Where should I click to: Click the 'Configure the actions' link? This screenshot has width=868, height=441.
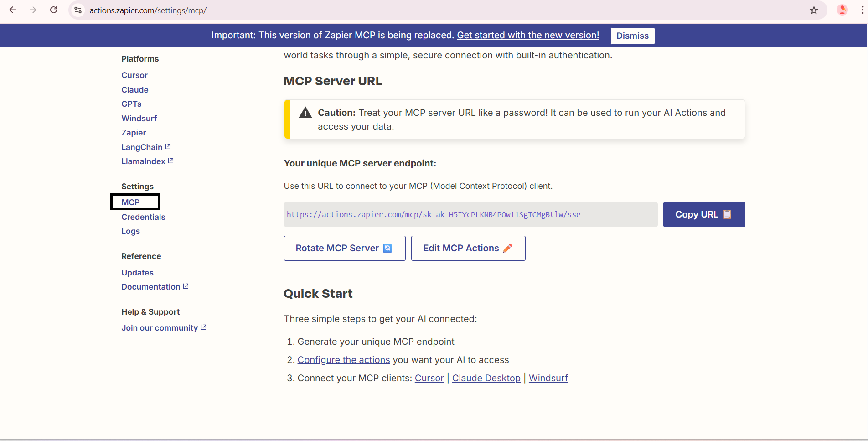[x=343, y=360]
